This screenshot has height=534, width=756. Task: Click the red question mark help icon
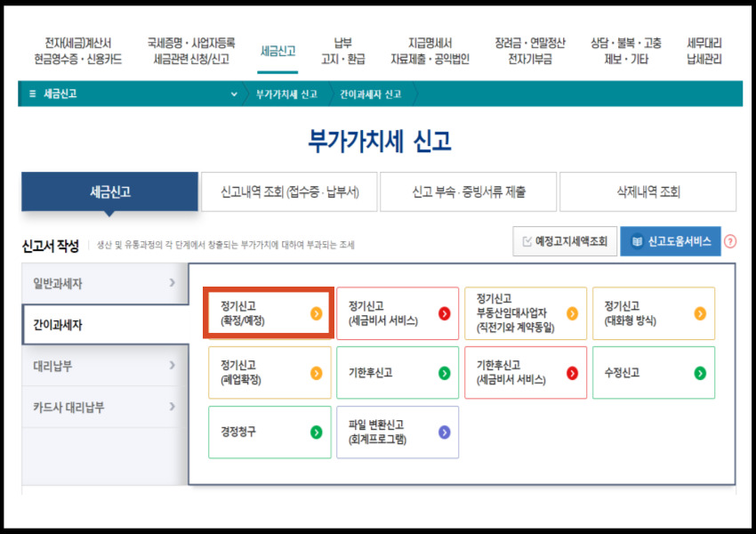pos(730,240)
